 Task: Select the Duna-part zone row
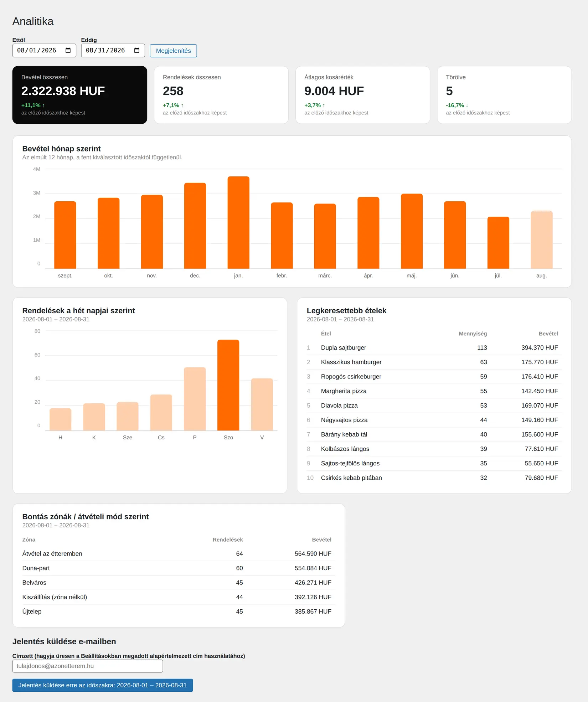pos(179,568)
